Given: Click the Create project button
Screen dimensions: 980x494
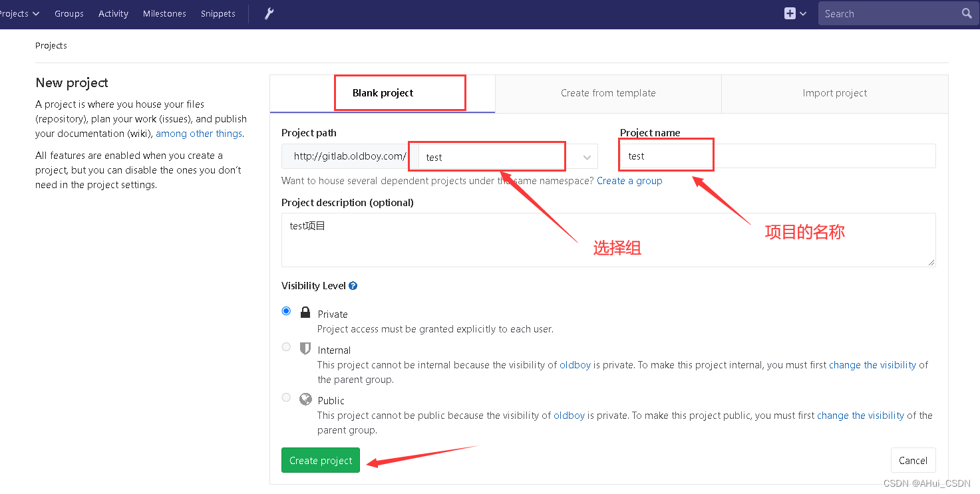Looking at the screenshot, I should point(321,460).
